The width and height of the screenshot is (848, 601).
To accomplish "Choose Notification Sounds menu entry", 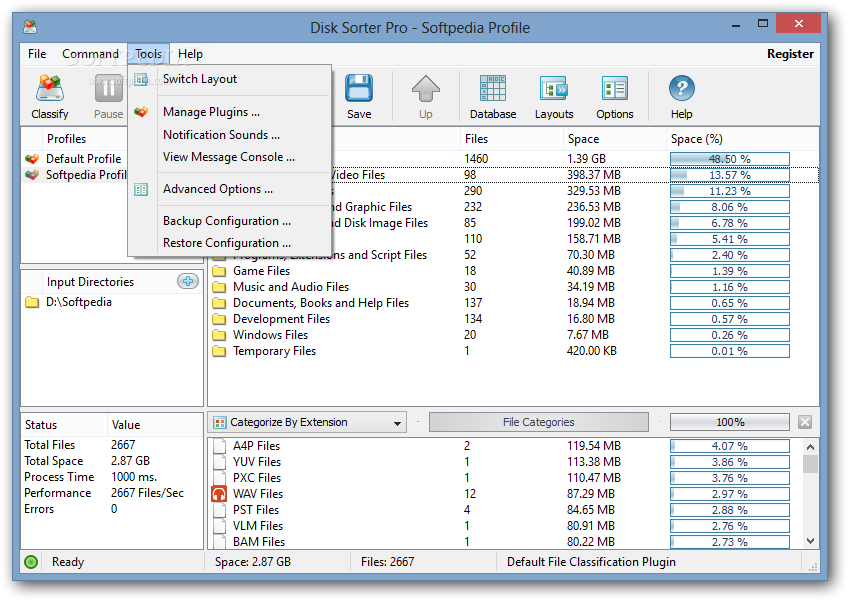I will click(230, 135).
